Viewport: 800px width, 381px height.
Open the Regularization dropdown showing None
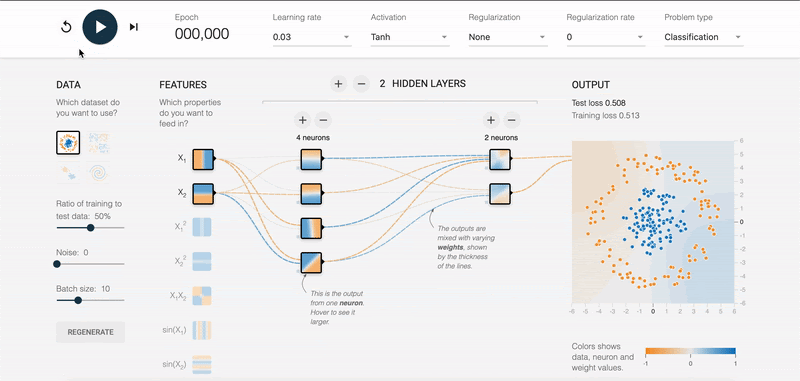pos(508,37)
